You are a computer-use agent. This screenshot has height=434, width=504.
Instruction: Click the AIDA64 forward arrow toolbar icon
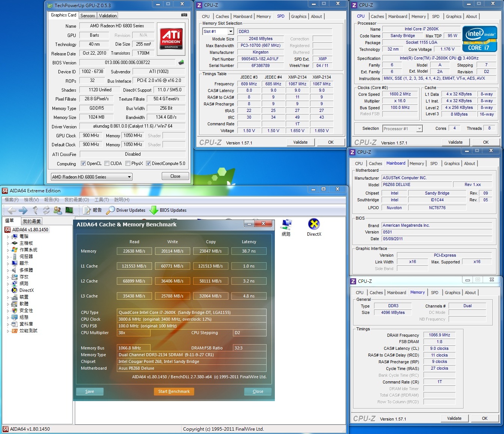pyautogui.click(x=23, y=210)
